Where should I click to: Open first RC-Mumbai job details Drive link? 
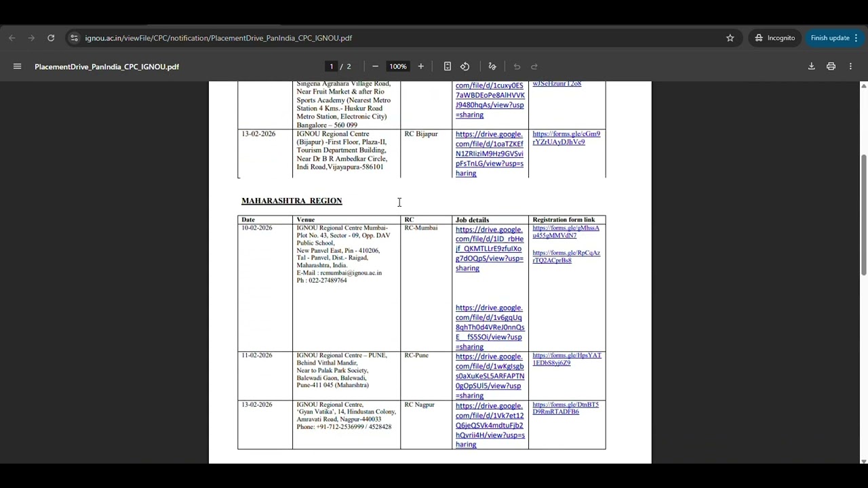coord(490,249)
